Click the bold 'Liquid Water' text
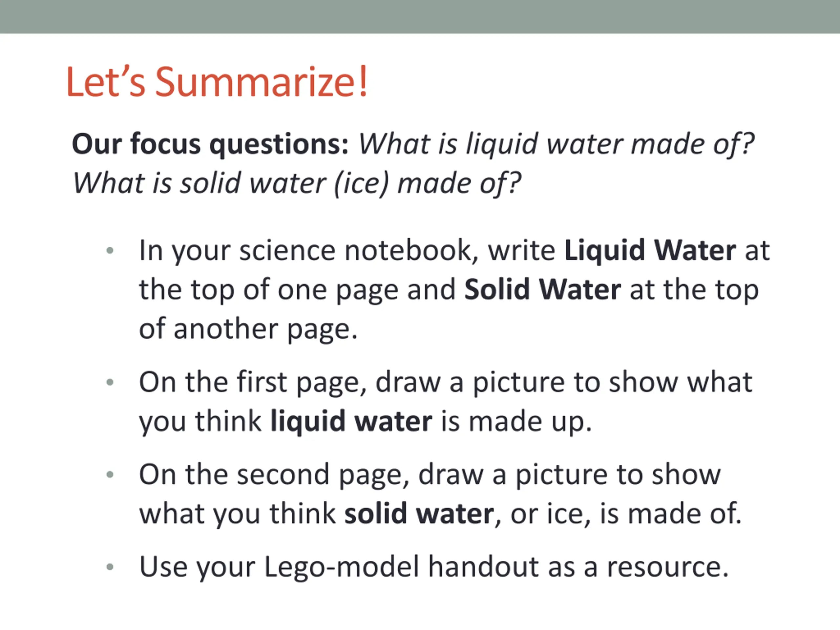The height and width of the screenshot is (630, 840). click(650, 251)
